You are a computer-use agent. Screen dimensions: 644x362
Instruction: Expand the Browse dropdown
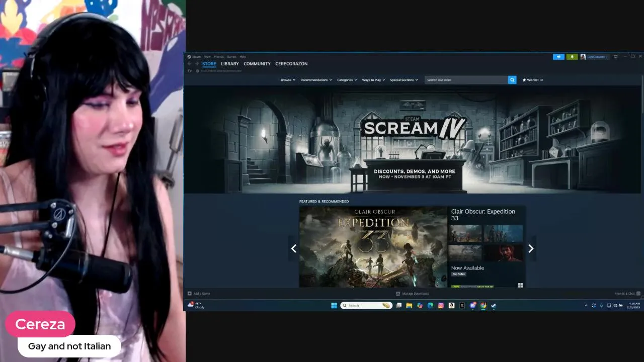point(287,80)
